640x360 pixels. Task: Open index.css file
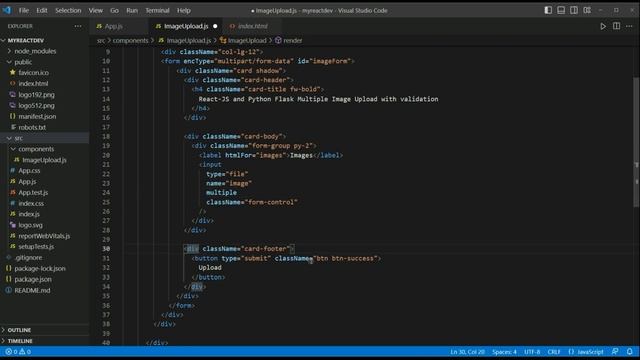tap(44, 203)
